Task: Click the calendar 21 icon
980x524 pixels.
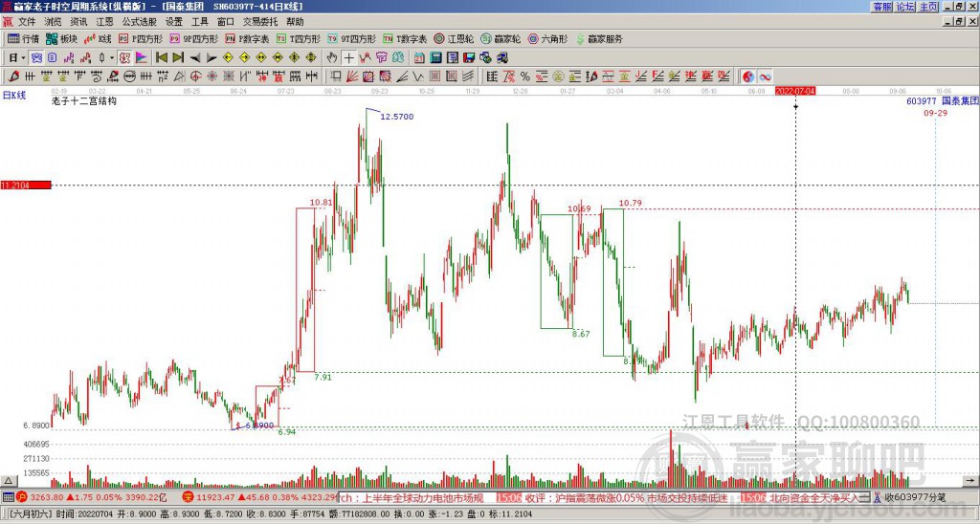Action: click(x=419, y=57)
